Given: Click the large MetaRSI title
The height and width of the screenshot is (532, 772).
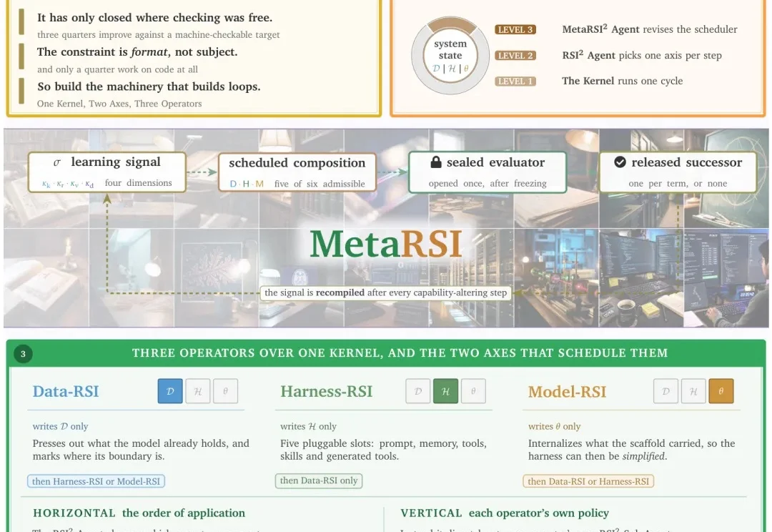Looking at the screenshot, I should click(x=386, y=244).
